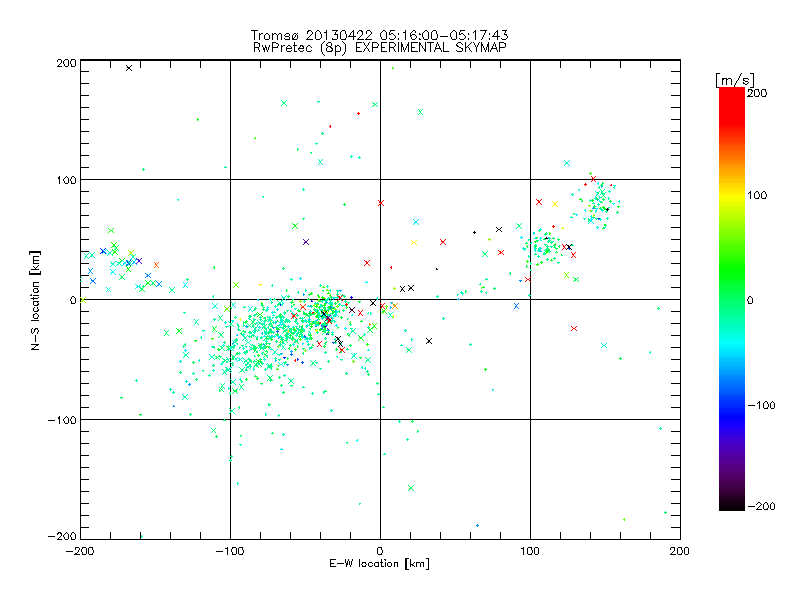The image size is (800, 600).
Task: Click the colorbar tick label '-200'
Action: tap(761, 506)
